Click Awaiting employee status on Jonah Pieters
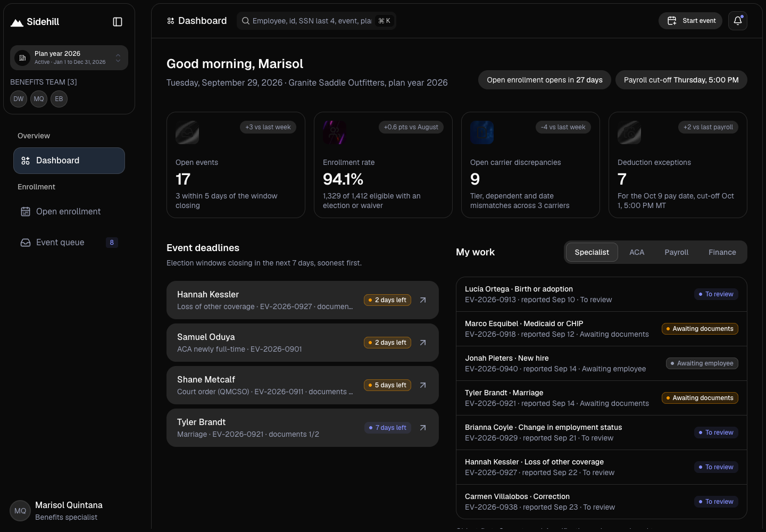The height and width of the screenshot is (532, 766). [x=702, y=363]
